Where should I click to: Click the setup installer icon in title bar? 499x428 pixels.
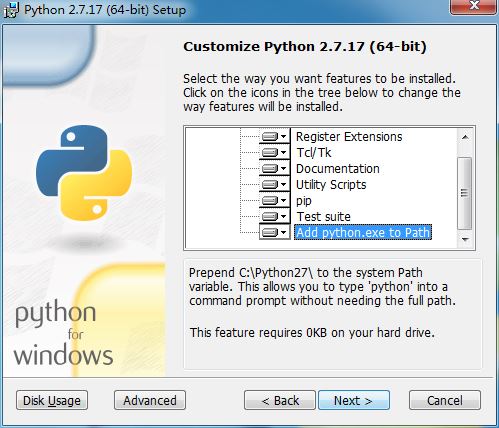(x=11, y=10)
